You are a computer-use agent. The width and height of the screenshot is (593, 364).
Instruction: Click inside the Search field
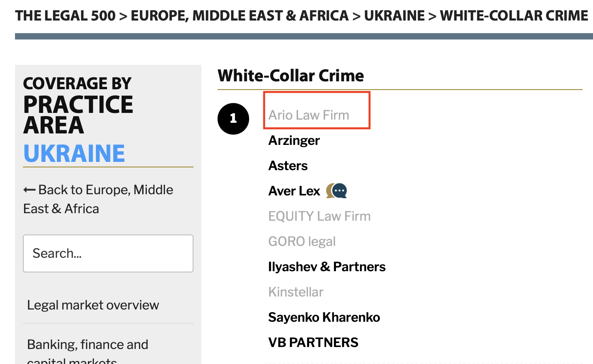108,253
